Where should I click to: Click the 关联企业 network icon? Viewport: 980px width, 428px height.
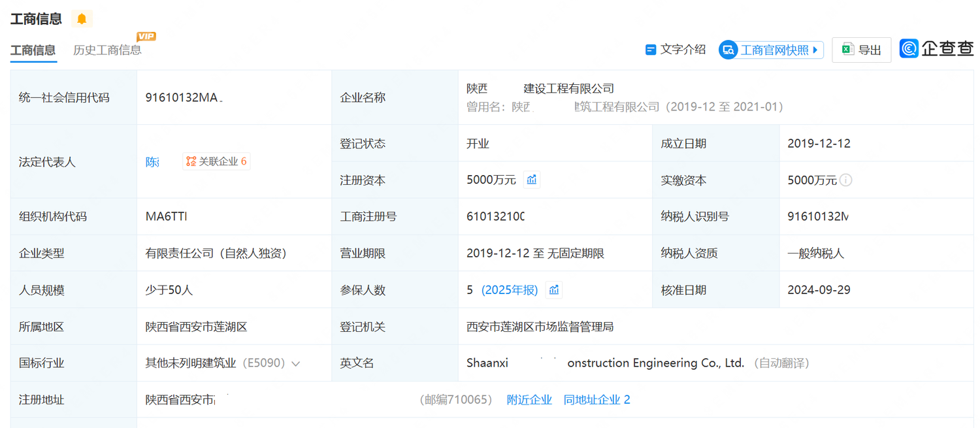click(191, 161)
